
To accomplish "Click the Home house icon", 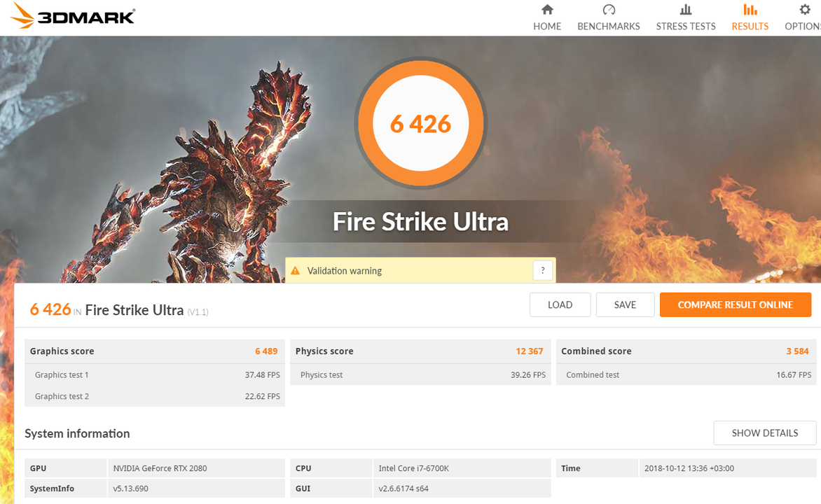I will point(547,9).
